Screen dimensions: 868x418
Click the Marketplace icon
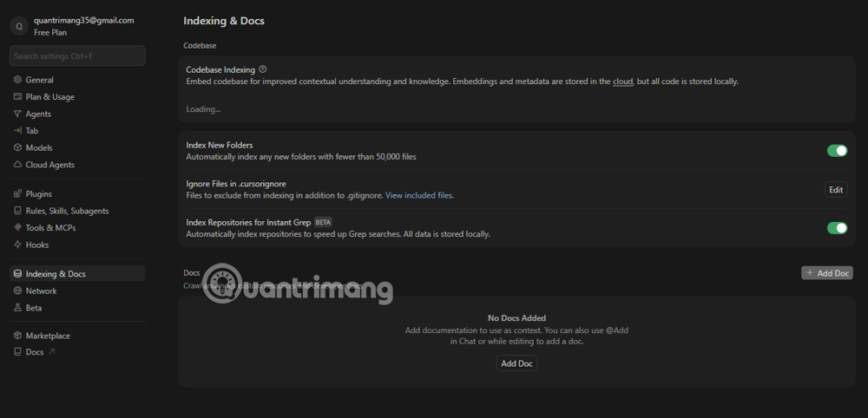click(17, 336)
